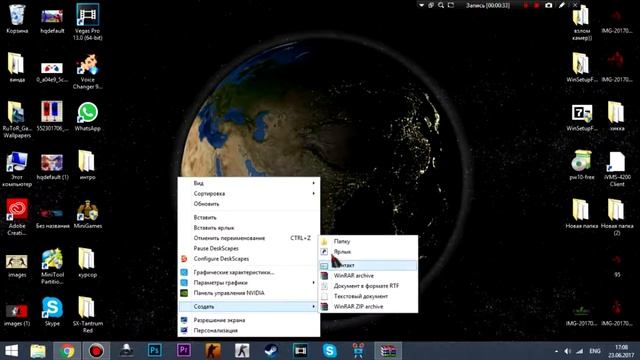
Task: Select the iVMS-4200 Client desktop shortcut
Action: coord(617,169)
